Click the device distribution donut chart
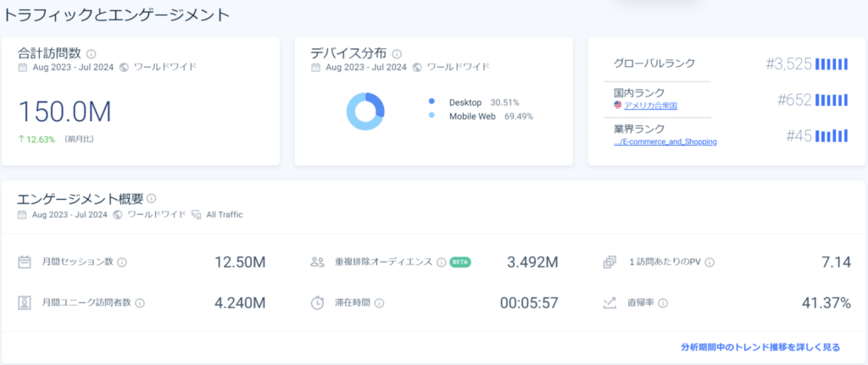 coord(365,110)
